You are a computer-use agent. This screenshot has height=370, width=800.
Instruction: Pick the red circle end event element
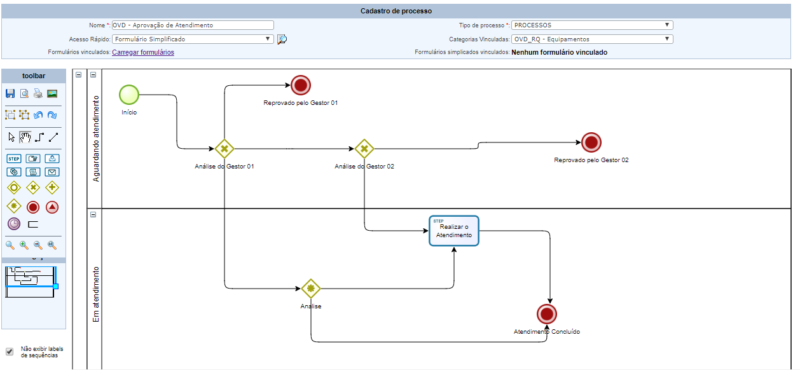33,207
